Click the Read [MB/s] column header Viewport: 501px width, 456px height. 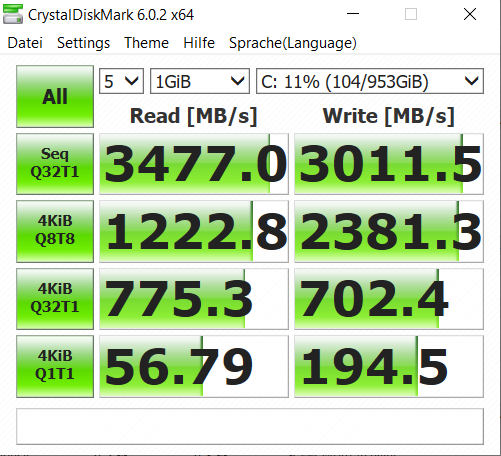[194, 116]
